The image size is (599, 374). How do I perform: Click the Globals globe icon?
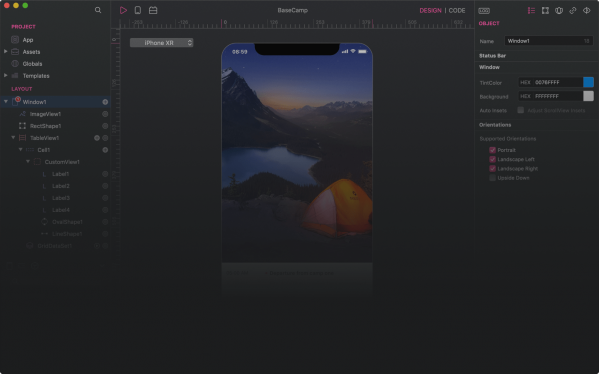(x=15, y=64)
